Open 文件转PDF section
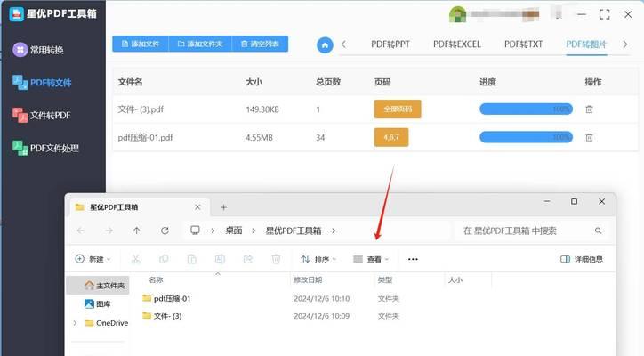 [42, 115]
